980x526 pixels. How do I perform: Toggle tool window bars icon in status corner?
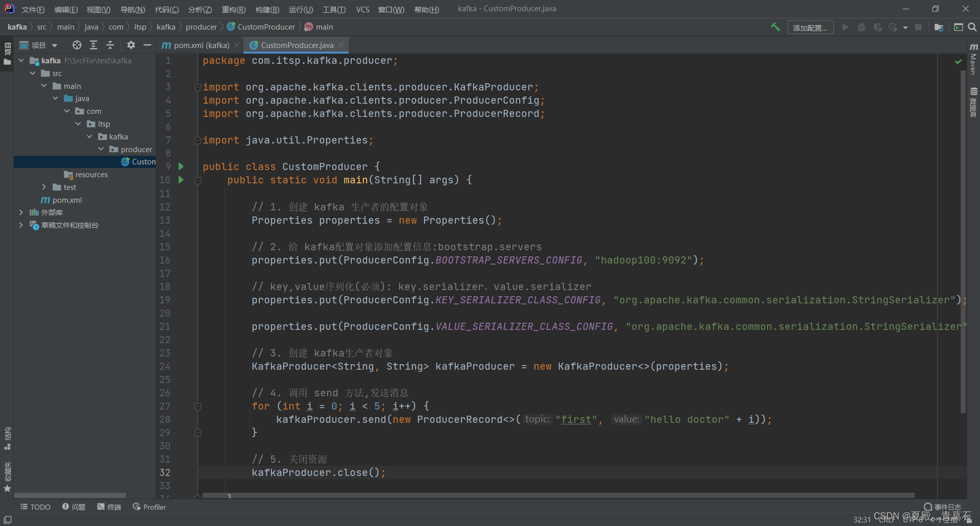tap(8, 519)
